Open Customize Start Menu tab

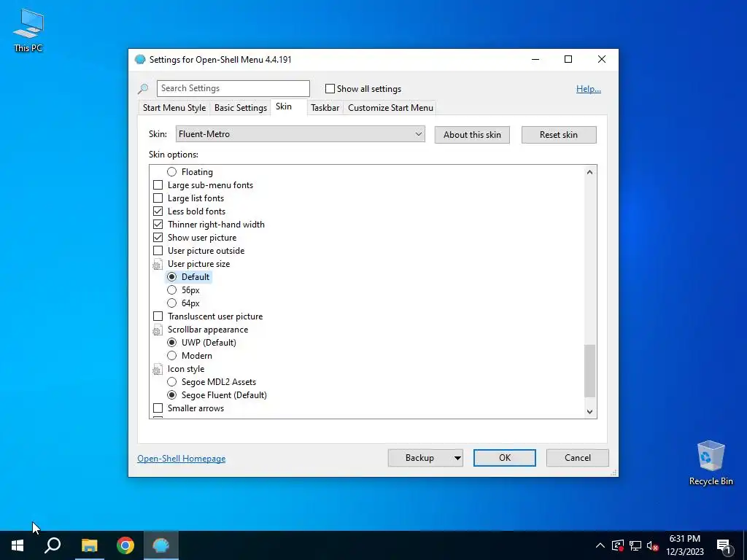[x=391, y=108]
